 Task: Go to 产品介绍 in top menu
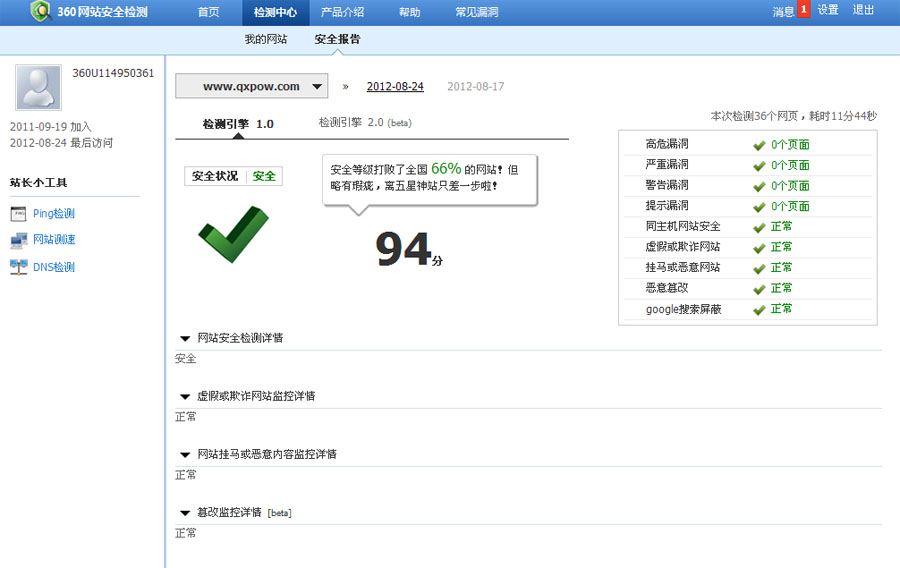point(342,11)
